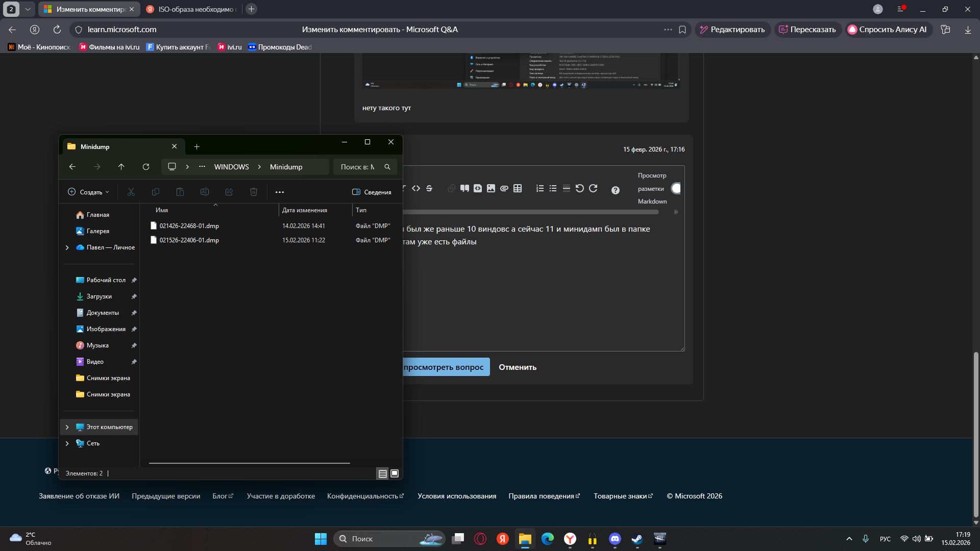Insert a block quote in the editor
Screen dimensions: 980x551
(464, 188)
